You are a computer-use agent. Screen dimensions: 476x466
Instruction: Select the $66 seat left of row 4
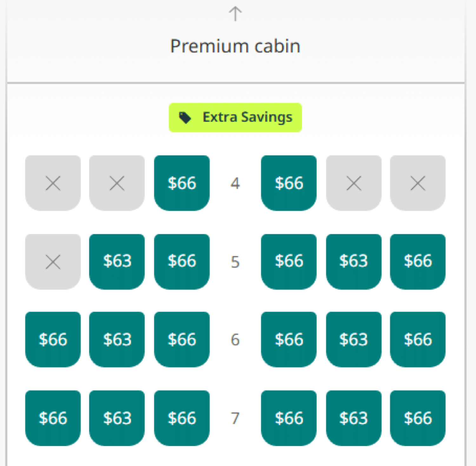click(x=182, y=183)
